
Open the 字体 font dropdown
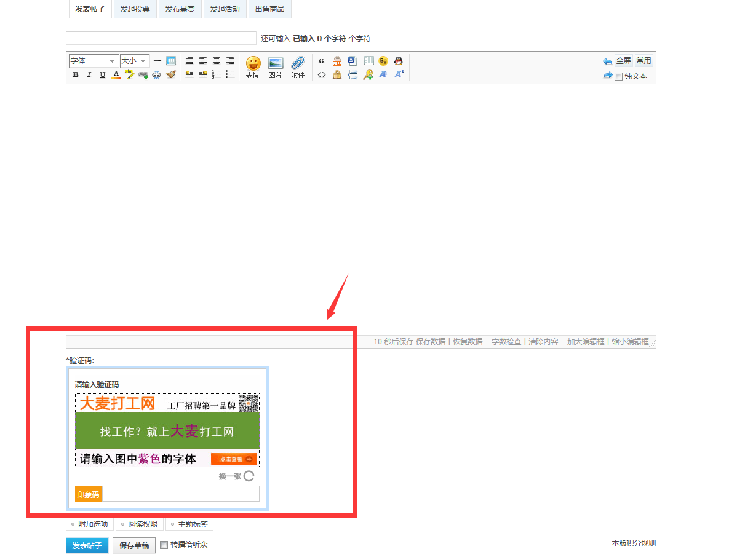(93, 61)
